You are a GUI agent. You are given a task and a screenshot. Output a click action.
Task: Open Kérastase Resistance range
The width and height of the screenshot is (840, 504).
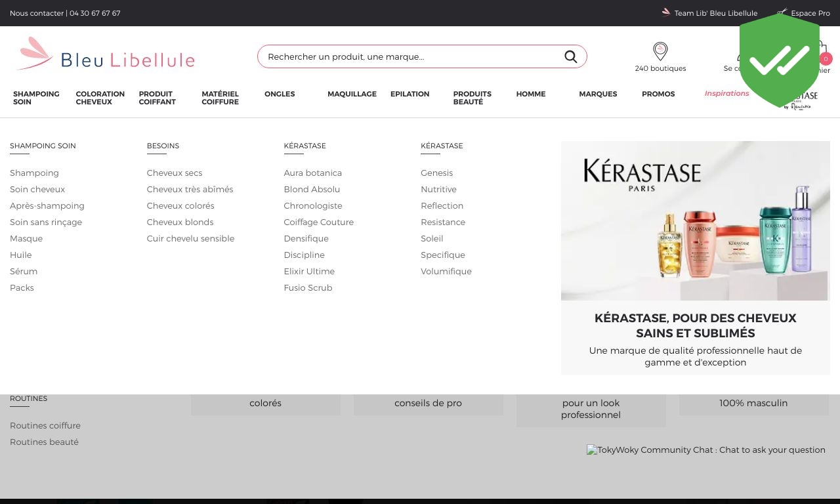click(x=443, y=222)
